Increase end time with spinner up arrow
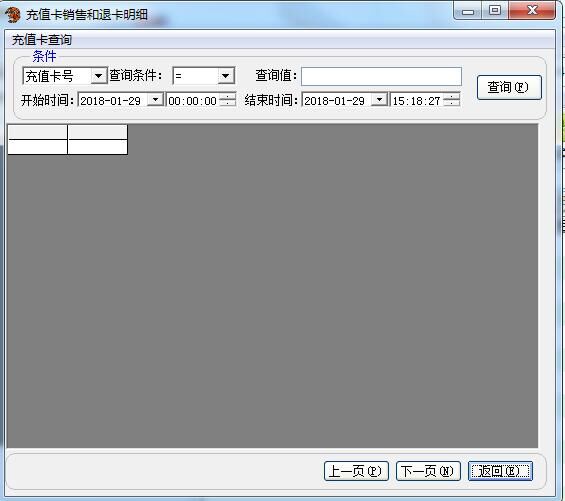The image size is (565, 501). 452,96
